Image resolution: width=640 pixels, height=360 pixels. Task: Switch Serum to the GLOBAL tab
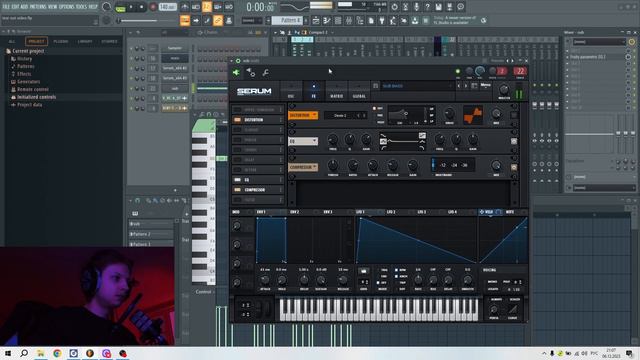click(x=359, y=91)
